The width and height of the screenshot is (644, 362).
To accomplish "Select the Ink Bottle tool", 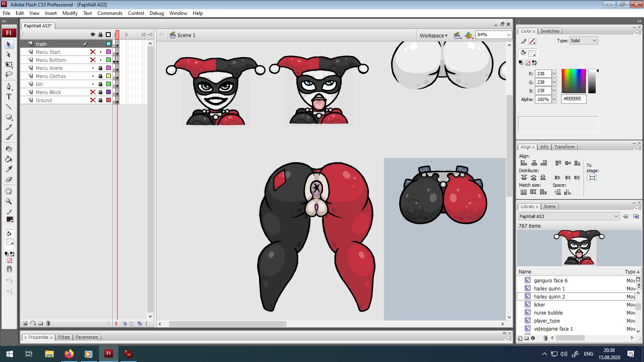I will pyautogui.click(x=9, y=149).
